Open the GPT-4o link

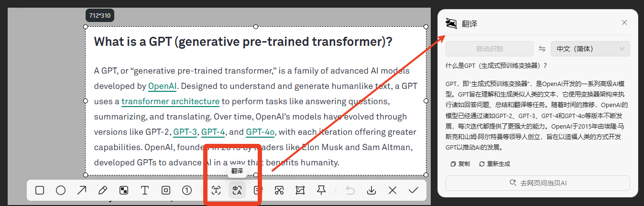[x=261, y=132]
